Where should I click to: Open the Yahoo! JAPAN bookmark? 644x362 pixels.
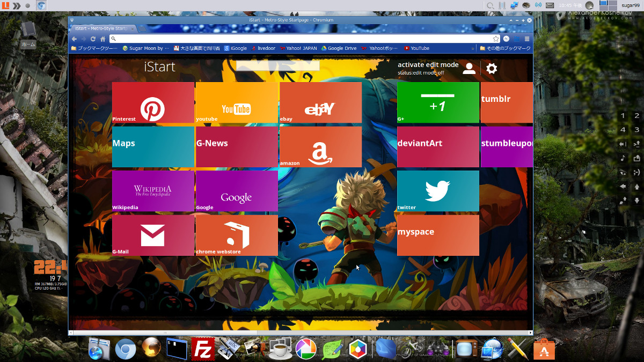[x=298, y=48]
